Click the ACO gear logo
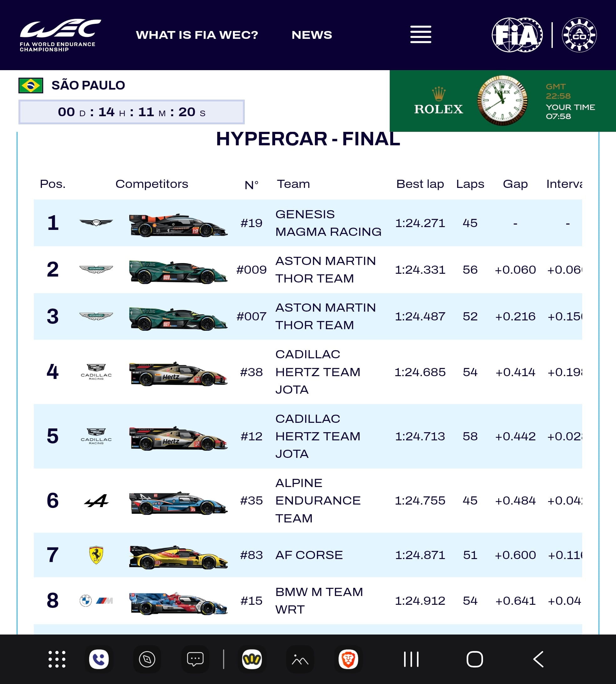The width and height of the screenshot is (616, 684). click(x=579, y=35)
